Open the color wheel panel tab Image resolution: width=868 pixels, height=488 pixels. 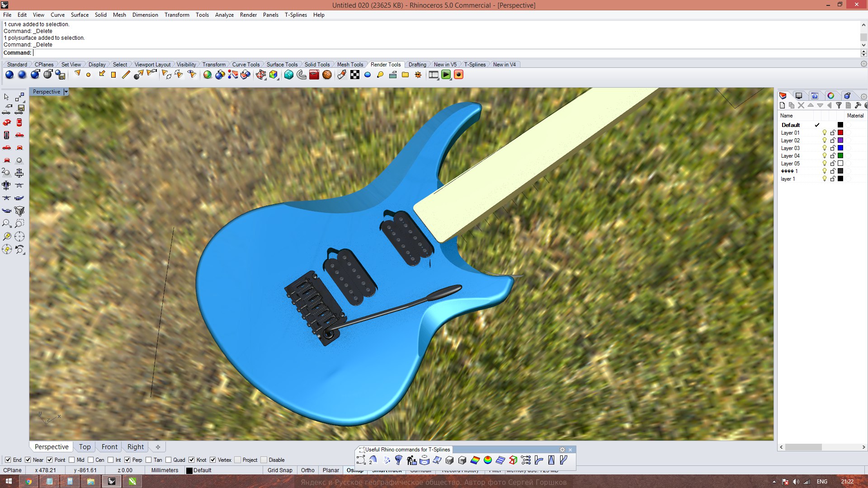830,96
